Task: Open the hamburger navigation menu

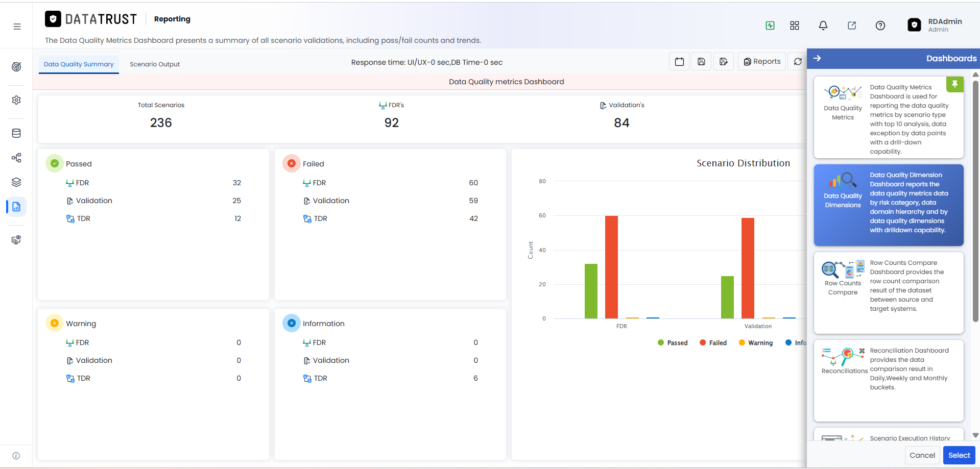Action: pyautogui.click(x=17, y=27)
